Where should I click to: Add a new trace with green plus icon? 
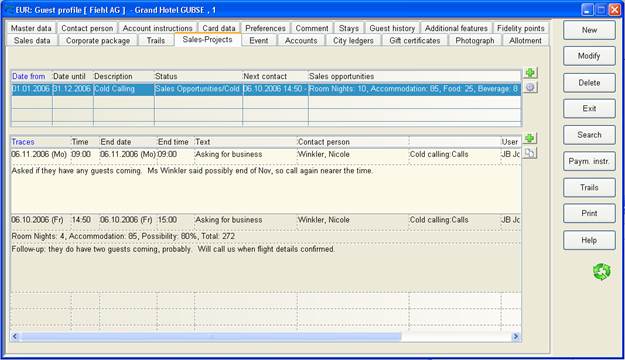coord(530,138)
